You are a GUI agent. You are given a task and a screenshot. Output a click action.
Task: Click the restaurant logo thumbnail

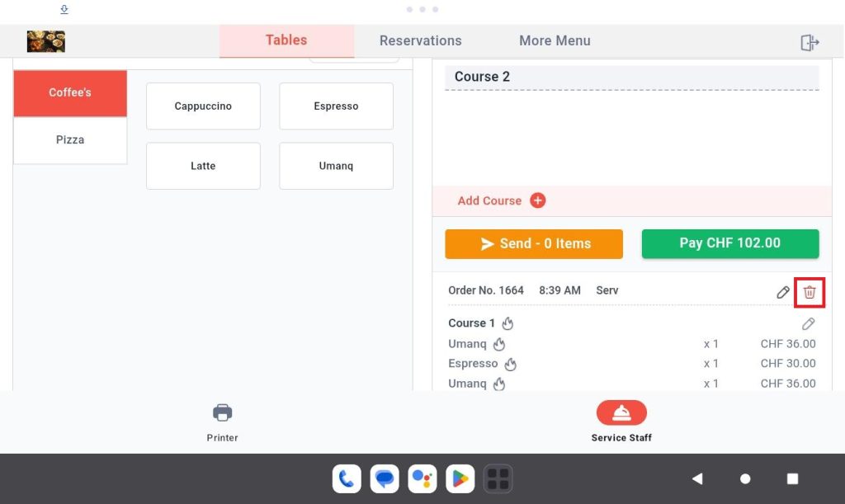coord(46,41)
